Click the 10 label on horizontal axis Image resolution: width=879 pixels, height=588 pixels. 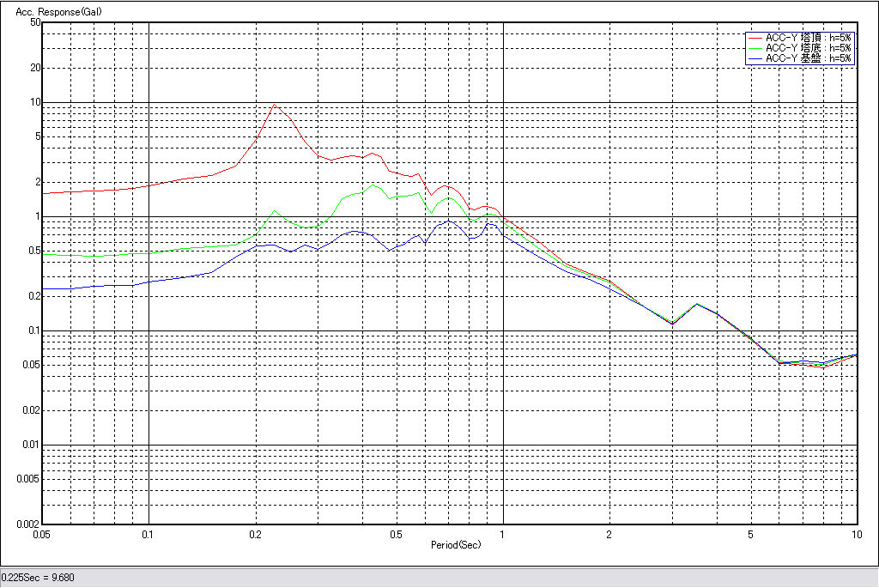(x=856, y=534)
